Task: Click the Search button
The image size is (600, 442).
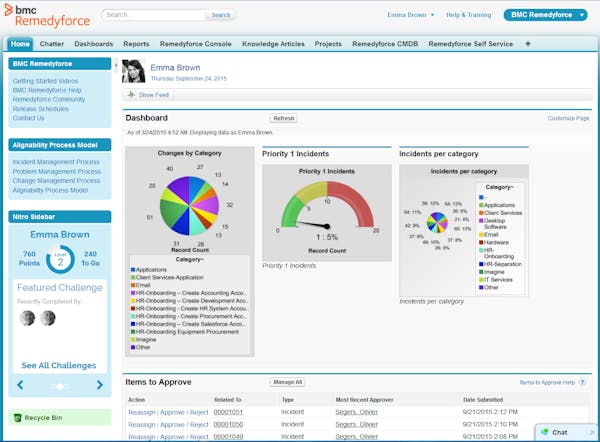Action: pos(221,15)
